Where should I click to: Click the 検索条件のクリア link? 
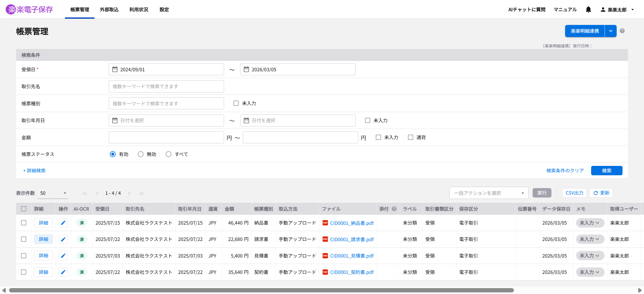pos(565,170)
